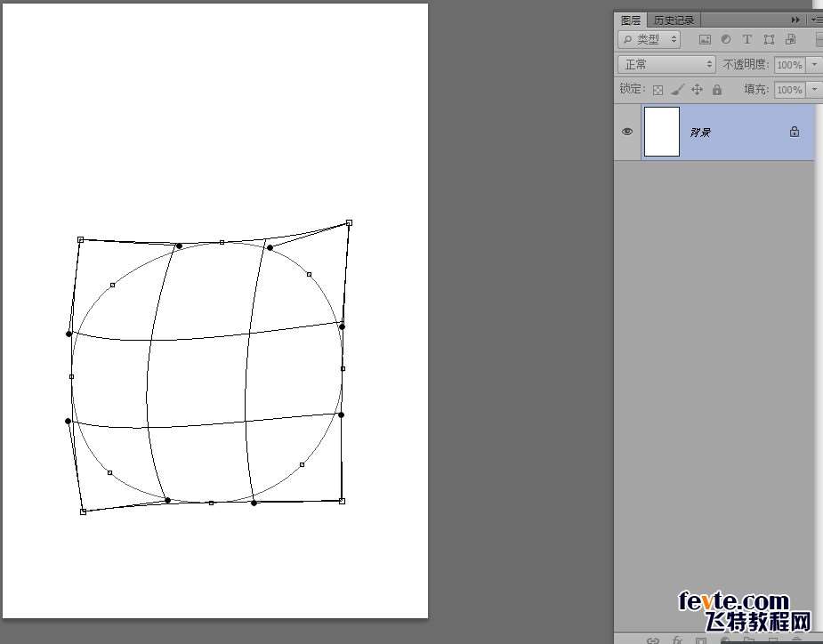The width and height of the screenshot is (823, 644).
Task: Toggle lock image pixels brush icon
Action: [x=678, y=90]
